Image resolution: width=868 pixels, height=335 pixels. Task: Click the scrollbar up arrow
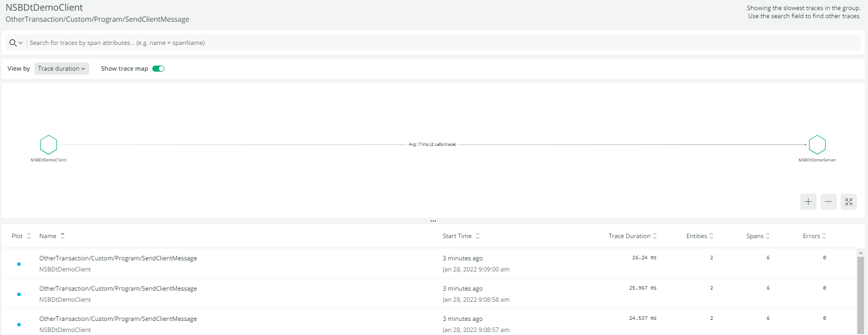click(860, 252)
